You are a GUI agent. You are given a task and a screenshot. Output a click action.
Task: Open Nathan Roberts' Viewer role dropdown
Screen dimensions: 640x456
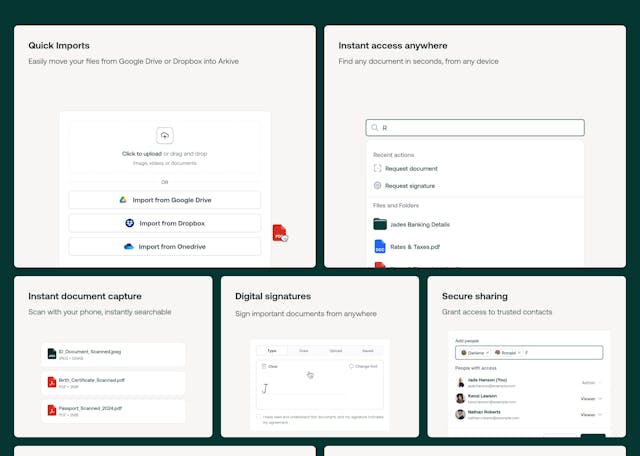(x=591, y=414)
